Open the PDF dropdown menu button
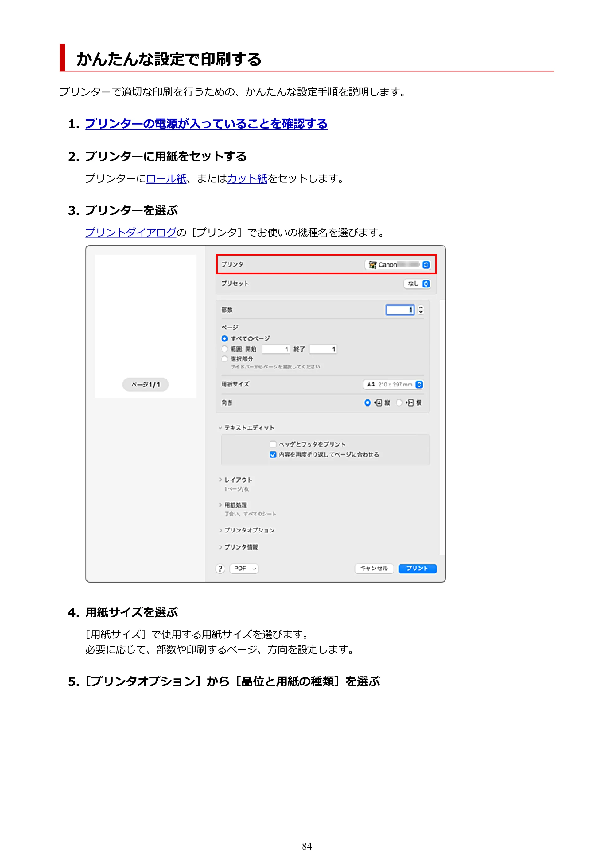This screenshot has width=614, height=868. pos(244,569)
